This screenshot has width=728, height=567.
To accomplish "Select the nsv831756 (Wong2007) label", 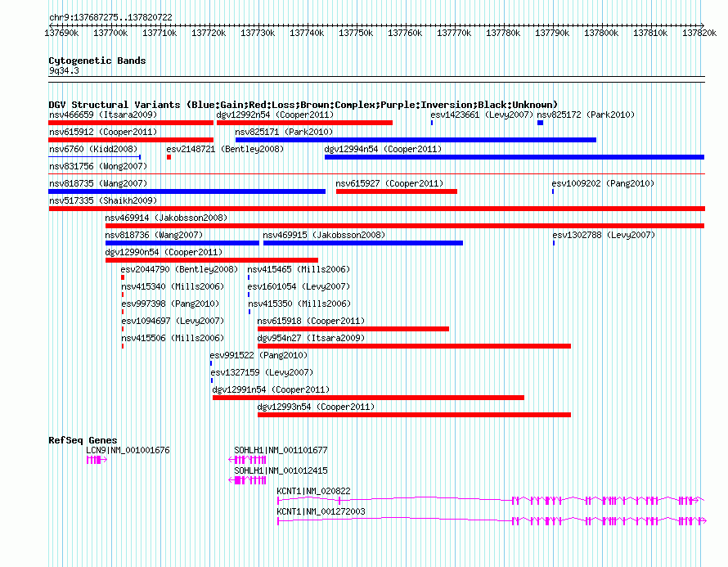I will coord(98,166).
